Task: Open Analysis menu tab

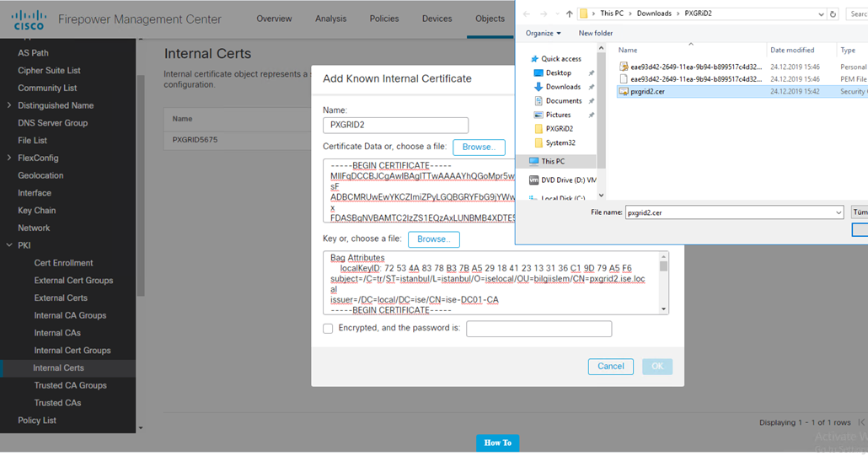Action: 331,19
